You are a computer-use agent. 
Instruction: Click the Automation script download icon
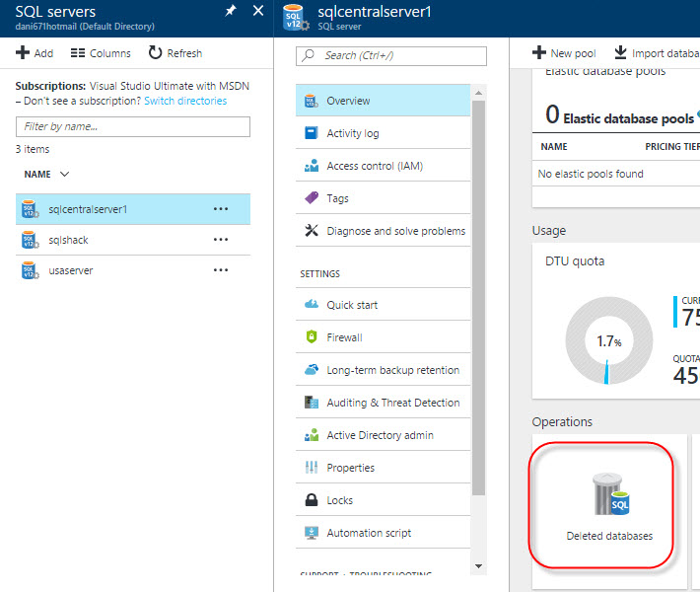[312, 533]
